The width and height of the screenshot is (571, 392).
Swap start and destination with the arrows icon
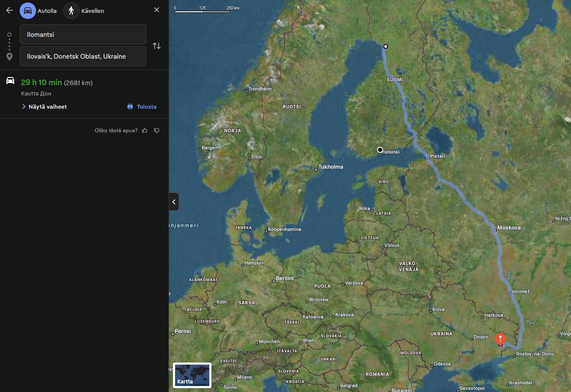click(157, 46)
